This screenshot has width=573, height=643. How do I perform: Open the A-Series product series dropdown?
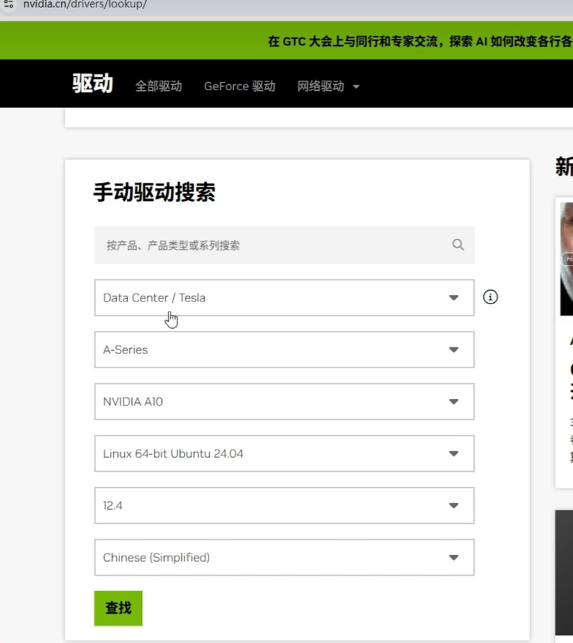pyautogui.click(x=284, y=350)
